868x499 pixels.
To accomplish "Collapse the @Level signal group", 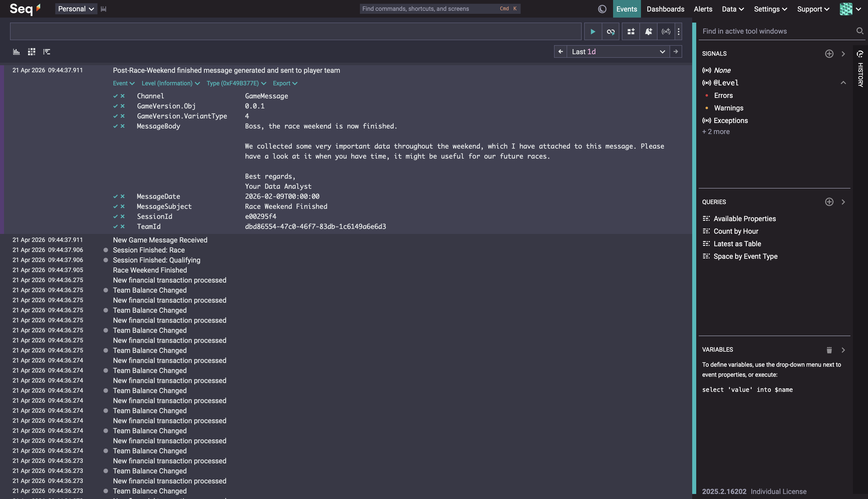I will 843,83.
